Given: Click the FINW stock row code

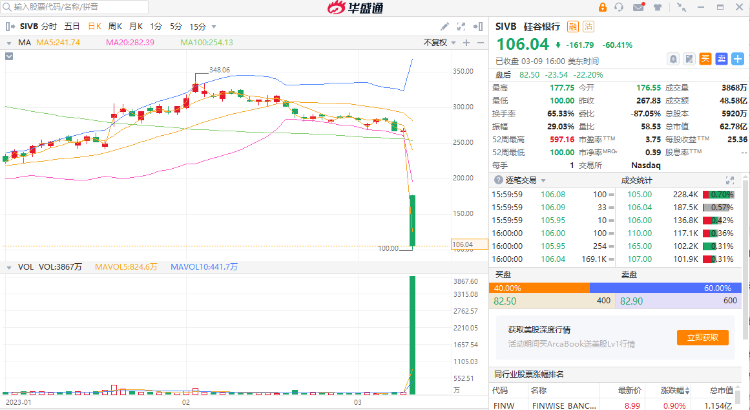Looking at the screenshot, I should (x=504, y=406).
